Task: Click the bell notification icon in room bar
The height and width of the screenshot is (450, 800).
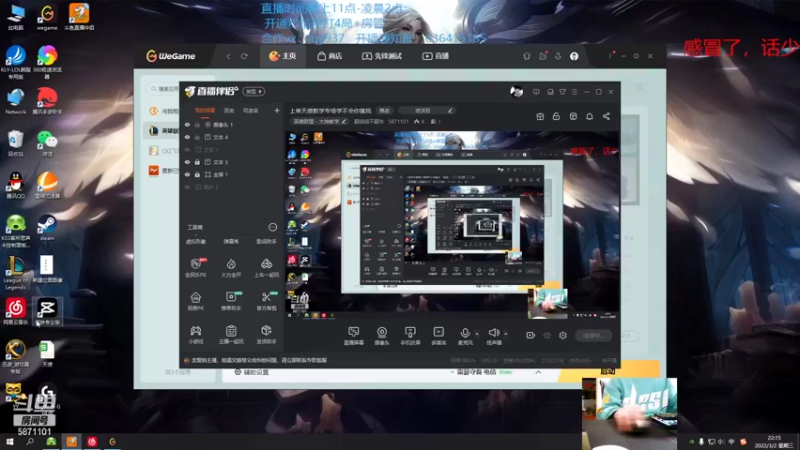Action: [589, 116]
